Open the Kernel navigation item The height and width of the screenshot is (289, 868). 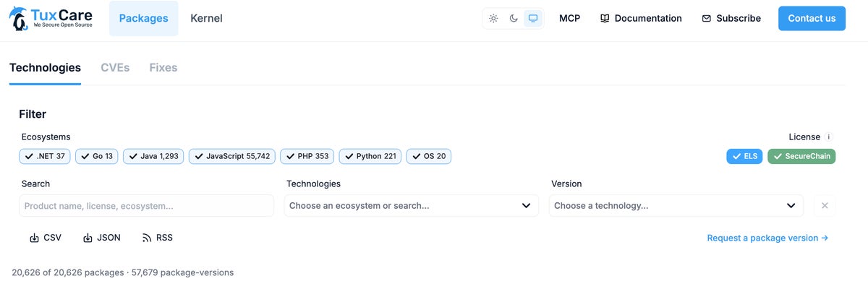pyautogui.click(x=206, y=19)
